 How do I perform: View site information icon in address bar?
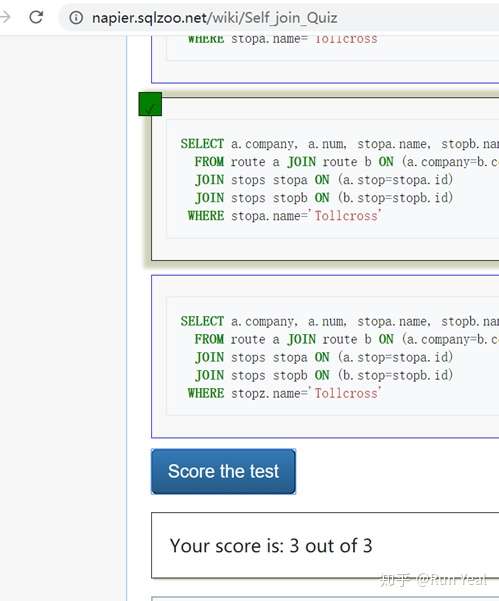point(76,18)
